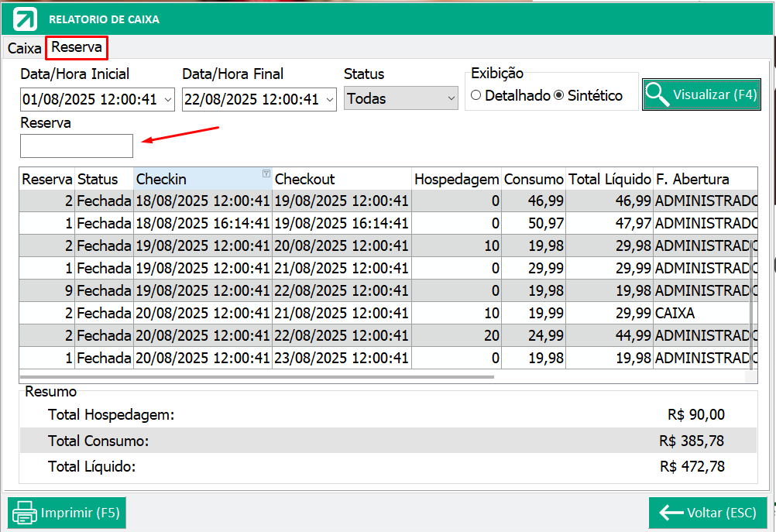Select the Sintético display option
Image resolution: width=776 pixels, height=532 pixels.
559,96
